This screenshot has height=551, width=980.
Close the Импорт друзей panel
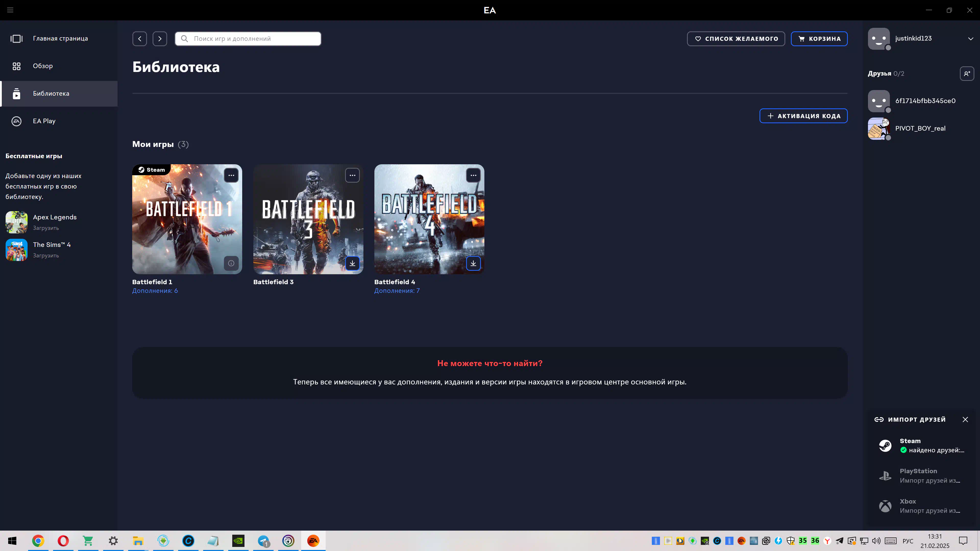[965, 419]
